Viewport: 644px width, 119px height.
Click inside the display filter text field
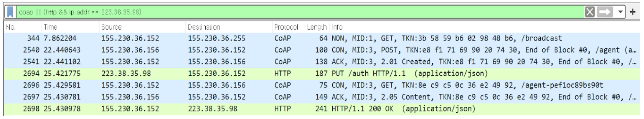[x=300, y=12]
